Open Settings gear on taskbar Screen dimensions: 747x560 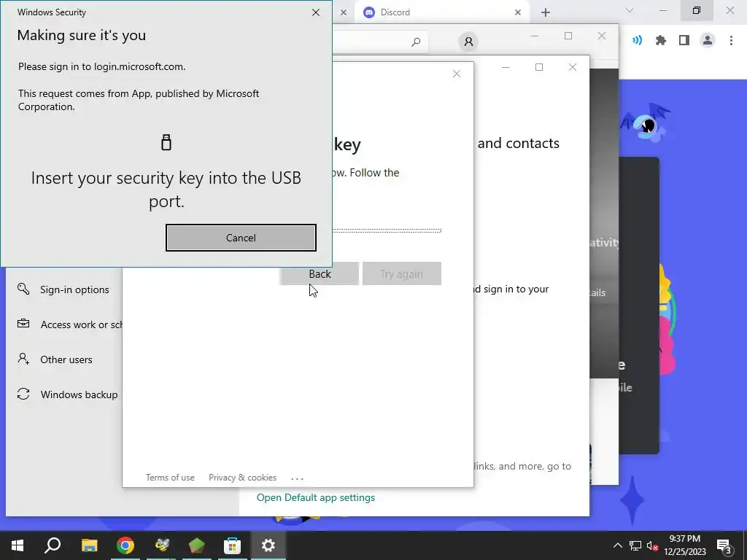(x=268, y=545)
